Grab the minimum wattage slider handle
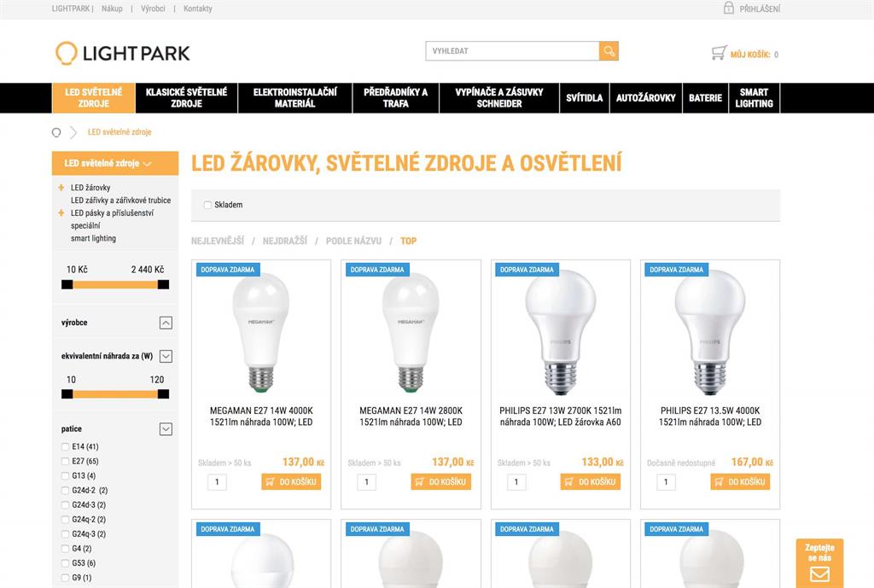 coord(67,394)
